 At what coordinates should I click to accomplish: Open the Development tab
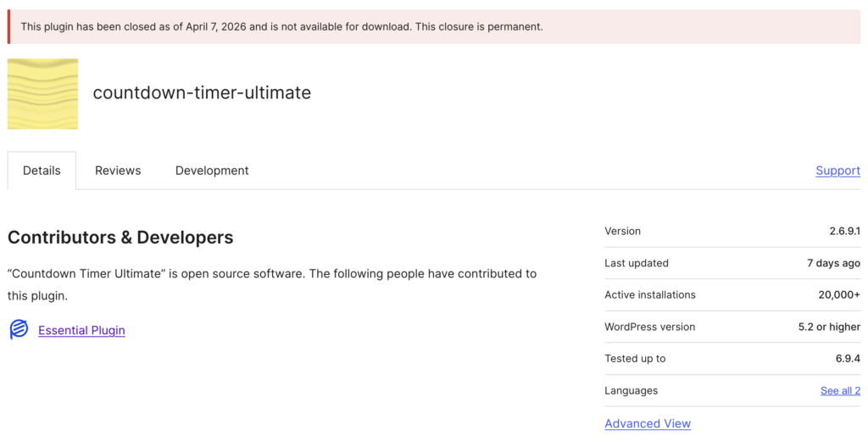[x=212, y=171]
